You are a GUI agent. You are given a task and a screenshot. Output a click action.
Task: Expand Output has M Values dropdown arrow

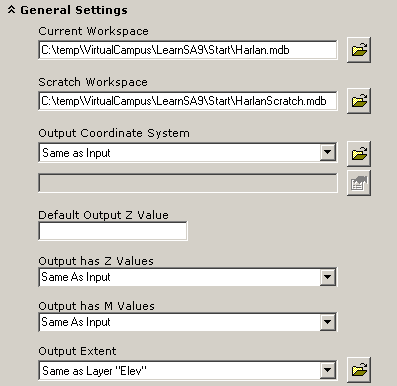[x=328, y=322]
